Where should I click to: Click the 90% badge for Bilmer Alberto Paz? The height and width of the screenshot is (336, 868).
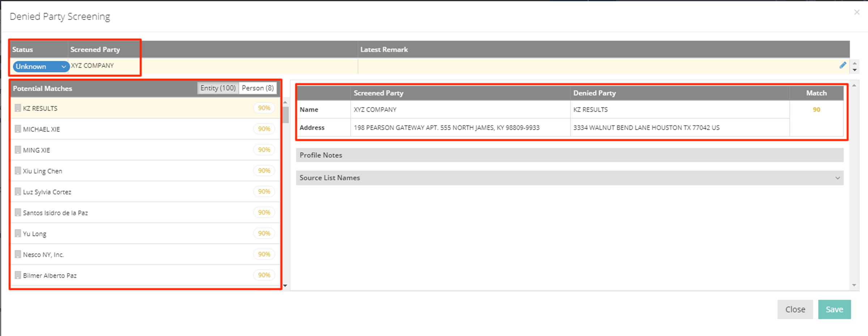point(264,275)
